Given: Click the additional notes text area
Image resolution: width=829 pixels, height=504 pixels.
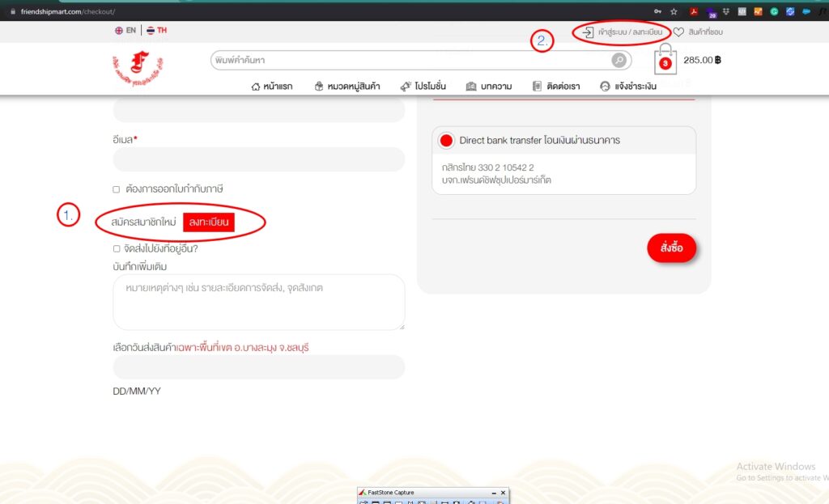Looking at the screenshot, I should tap(258, 302).
